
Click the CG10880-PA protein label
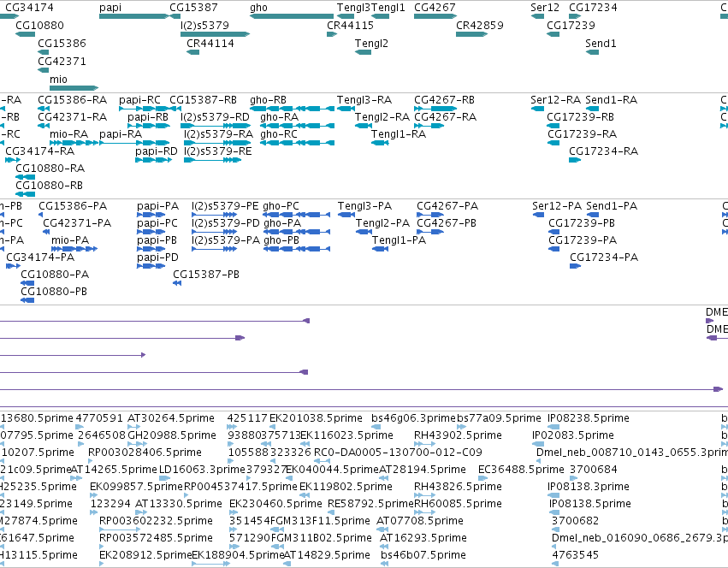[x=55, y=275]
